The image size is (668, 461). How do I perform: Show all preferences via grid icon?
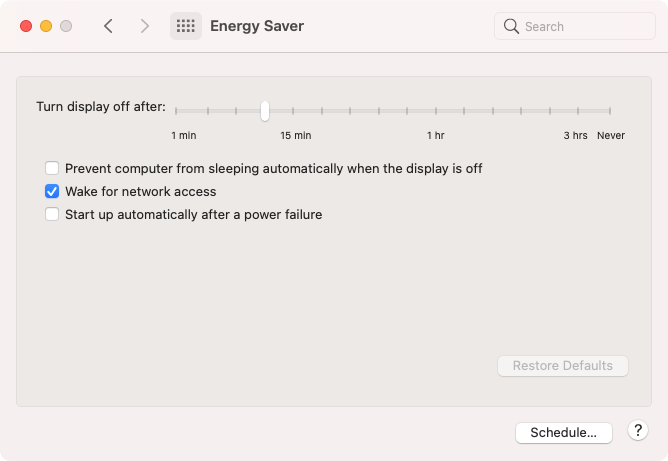coord(186,26)
